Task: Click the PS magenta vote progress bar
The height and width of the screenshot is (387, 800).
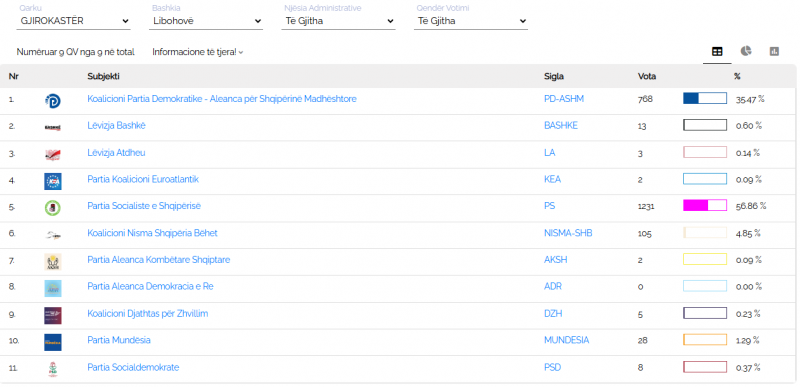Action: tap(705, 205)
